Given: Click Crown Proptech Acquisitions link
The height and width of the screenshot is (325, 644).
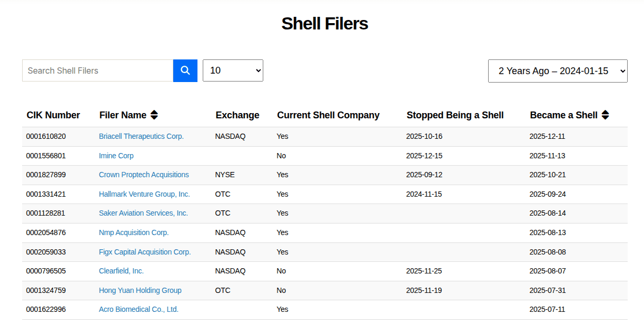Looking at the screenshot, I should click(144, 175).
